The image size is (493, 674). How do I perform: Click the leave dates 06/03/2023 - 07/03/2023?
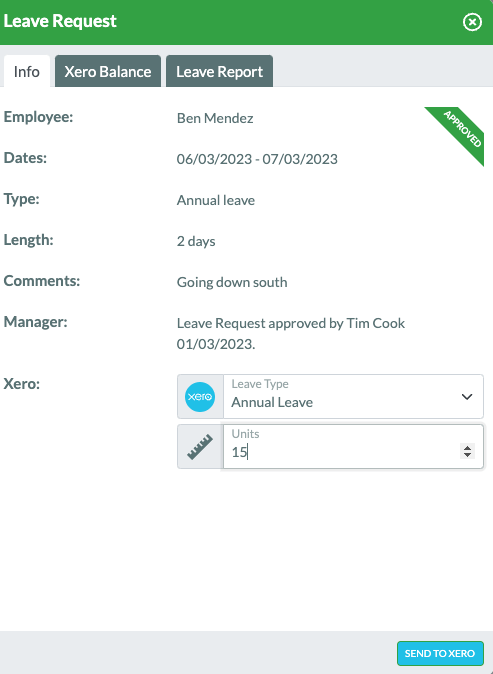257,159
